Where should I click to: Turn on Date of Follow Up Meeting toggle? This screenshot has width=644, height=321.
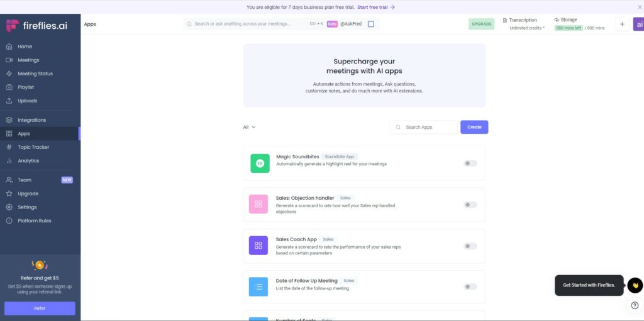click(470, 287)
